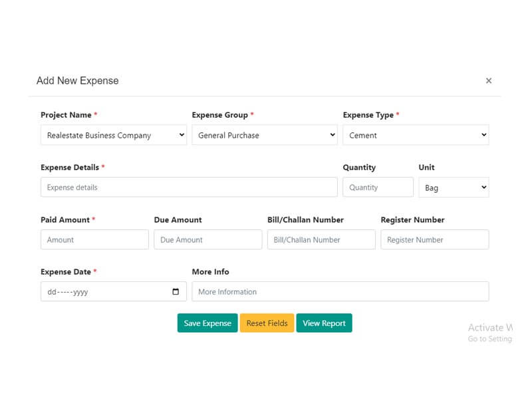Click the Expense Details label
This screenshot has height=399, width=532.
coord(70,168)
